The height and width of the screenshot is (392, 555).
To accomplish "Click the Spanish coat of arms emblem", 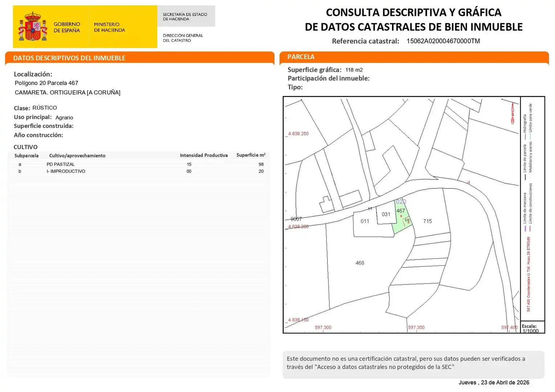I will pyautogui.click(x=33, y=26).
